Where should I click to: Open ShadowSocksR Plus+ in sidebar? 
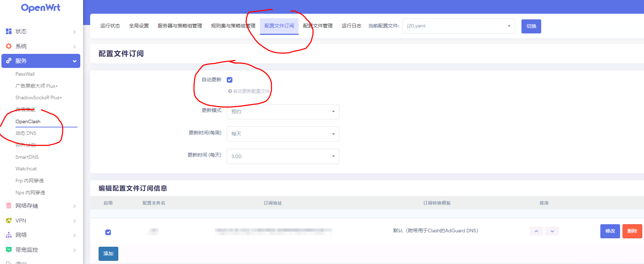[39, 98]
